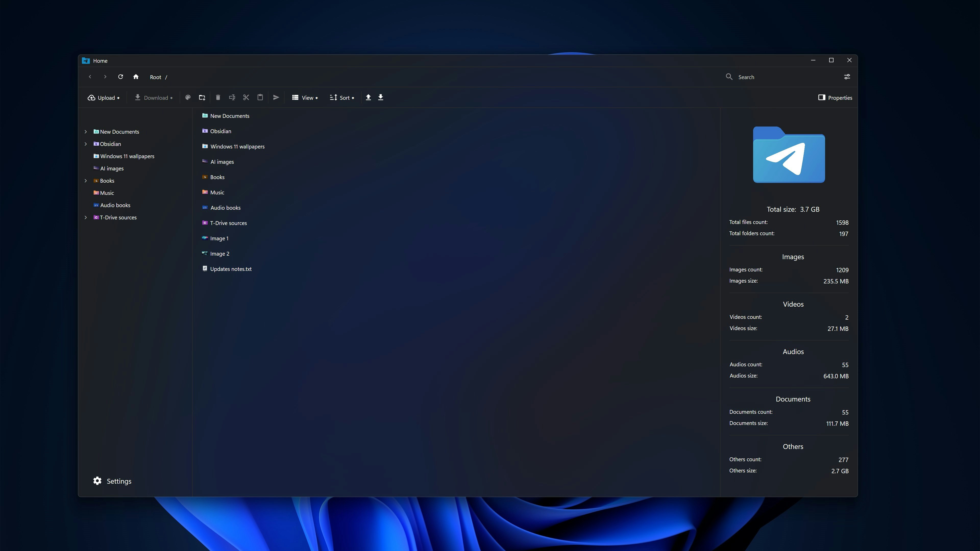
Task: Open Settings in the sidebar
Action: coord(112,481)
